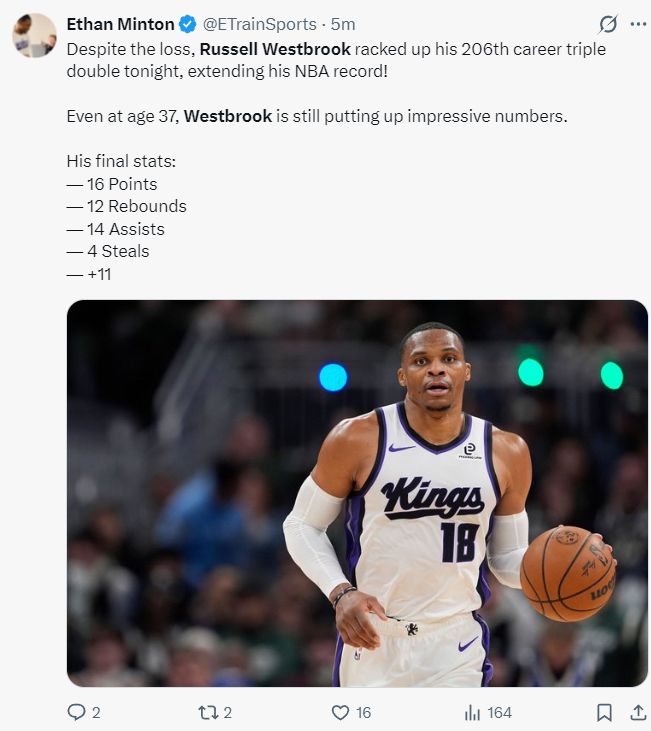The width and height of the screenshot is (651, 731).
Task: Click the reply speech bubble icon
Action: tap(76, 712)
